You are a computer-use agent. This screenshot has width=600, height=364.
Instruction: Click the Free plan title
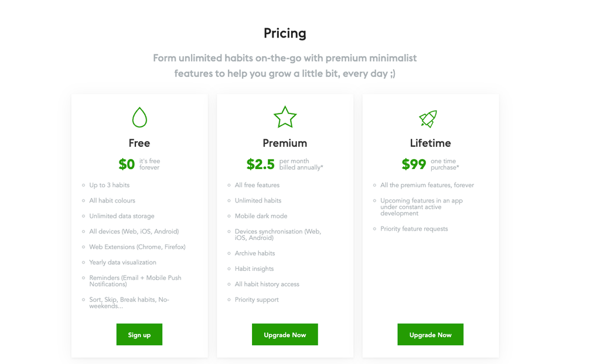(x=139, y=143)
